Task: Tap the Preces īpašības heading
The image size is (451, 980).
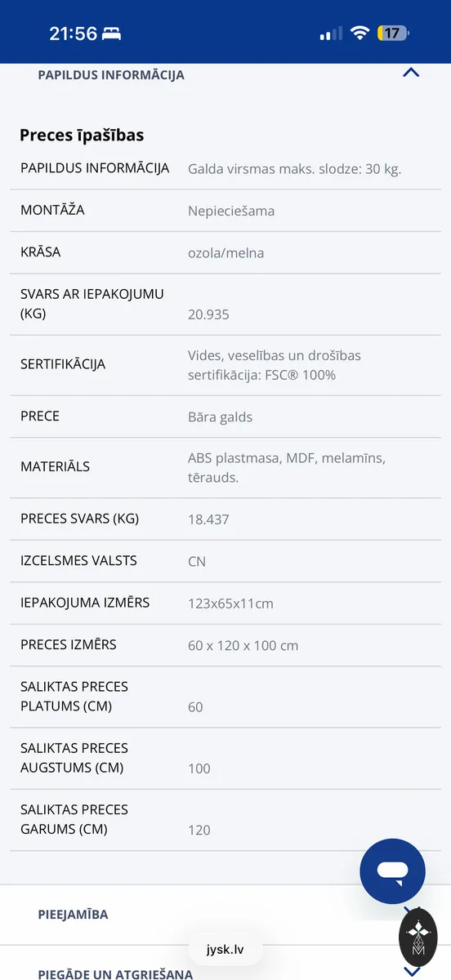Action: click(x=82, y=136)
